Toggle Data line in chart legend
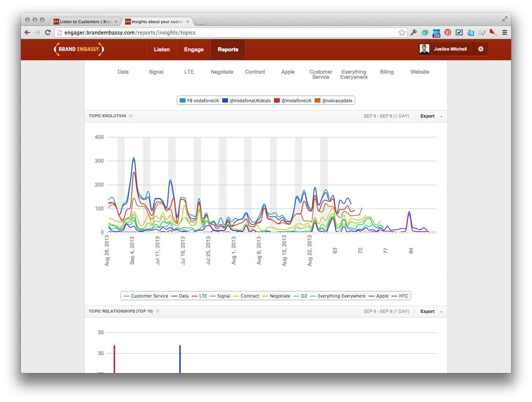This screenshot has height=402, width=532. point(180,296)
